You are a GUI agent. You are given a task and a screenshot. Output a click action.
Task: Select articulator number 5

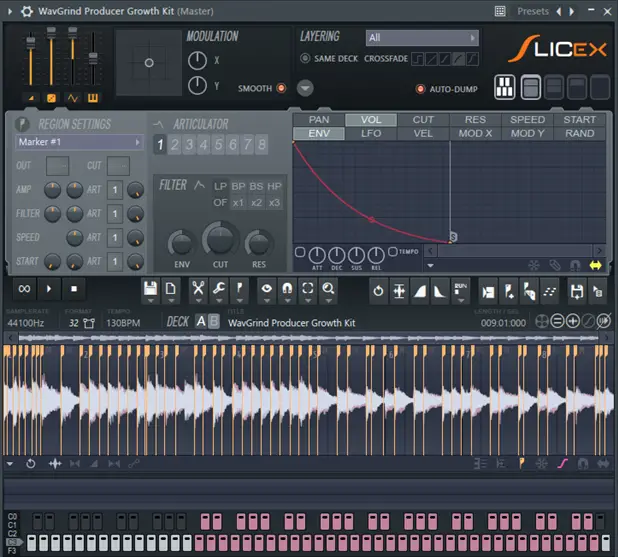pos(218,145)
